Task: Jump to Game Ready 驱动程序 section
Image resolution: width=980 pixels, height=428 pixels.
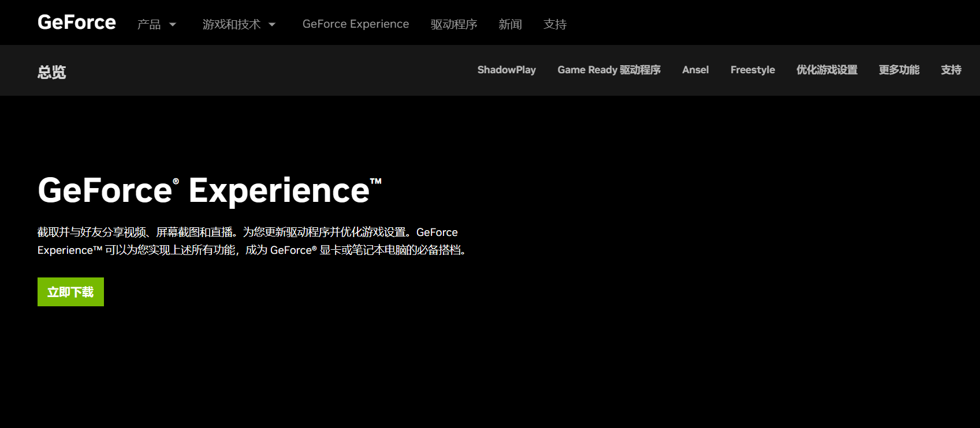Action: click(609, 70)
